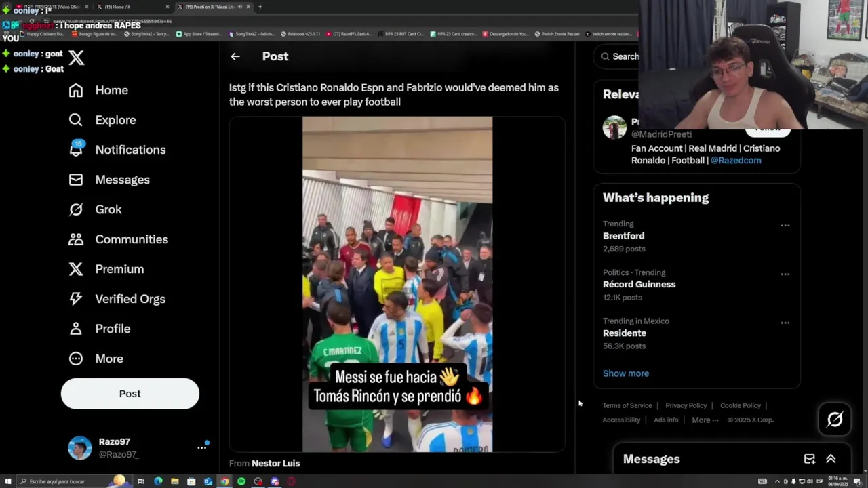Screen dimensions: 868x488
Task: Open the Residente trending topic
Action: point(625,333)
